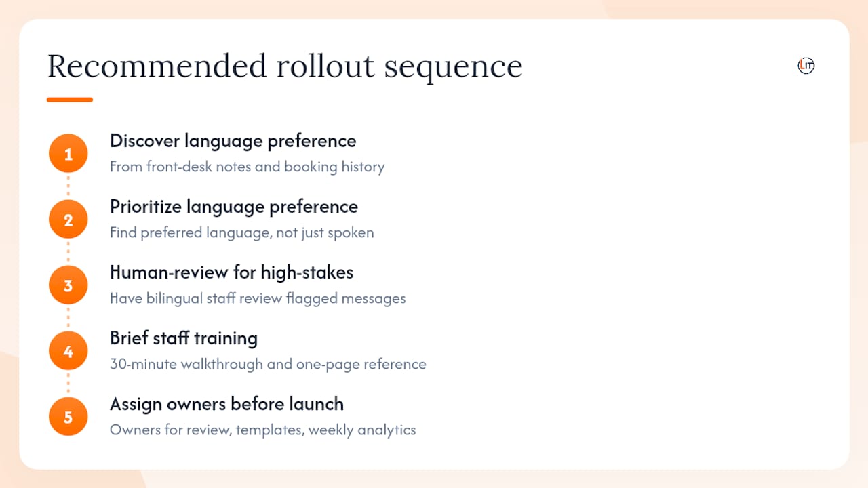The width and height of the screenshot is (868, 488).
Task: Click 'Find preferred language, not just spoken' text
Action: [x=241, y=232]
